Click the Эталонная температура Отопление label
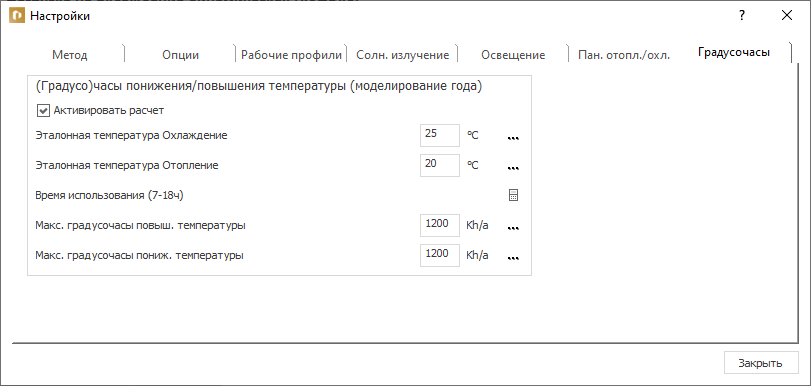The width and height of the screenshot is (811, 386). pyautogui.click(x=127, y=166)
